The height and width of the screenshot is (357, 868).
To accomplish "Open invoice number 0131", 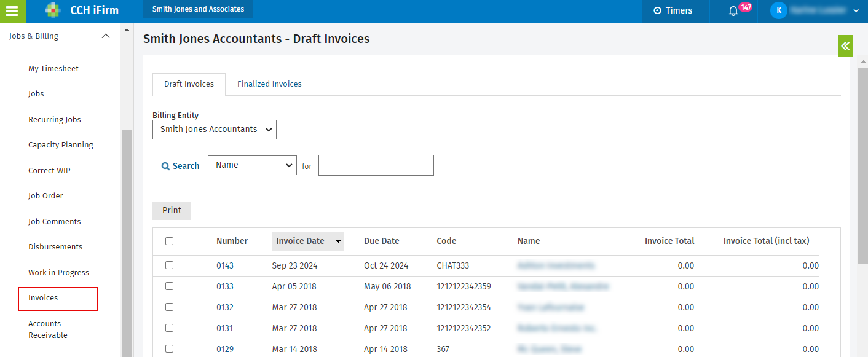I will point(225,329).
